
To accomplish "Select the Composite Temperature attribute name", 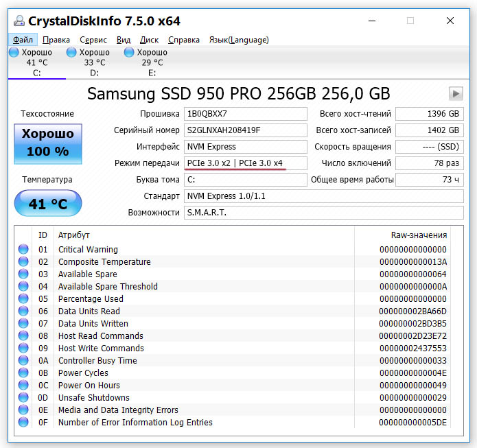I will point(104,262).
